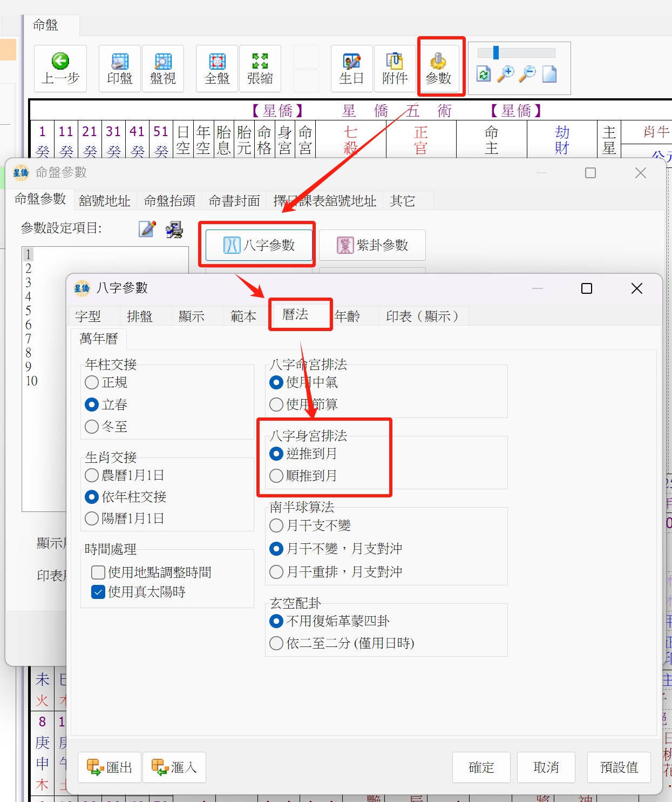The height and width of the screenshot is (802, 672).
Task: Enable 使用地點調整時間 checkbox
Action: click(98, 572)
